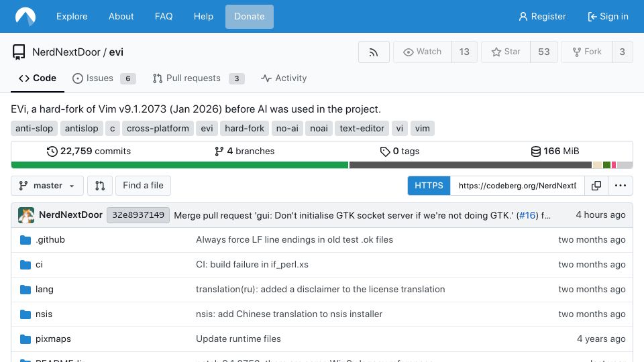Click the green segment of language bar
The width and height of the screenshot is (644, 362).
[x=180, y=165]
